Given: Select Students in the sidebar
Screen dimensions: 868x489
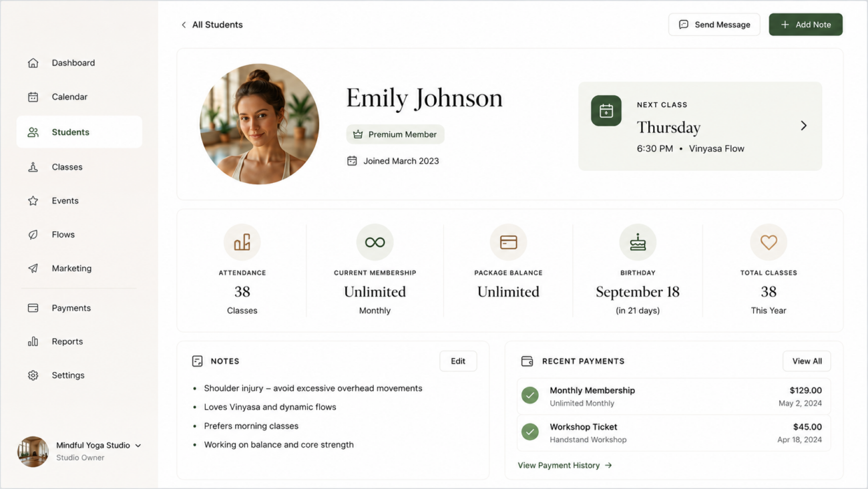Looking at the screenshot, I should tap(79, 132).
